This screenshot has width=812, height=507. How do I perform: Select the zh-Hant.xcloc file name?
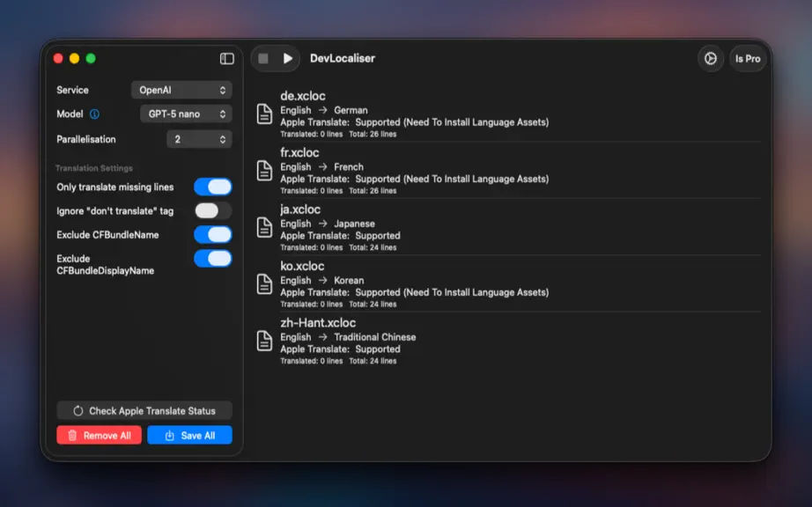(x=318, y=323)
